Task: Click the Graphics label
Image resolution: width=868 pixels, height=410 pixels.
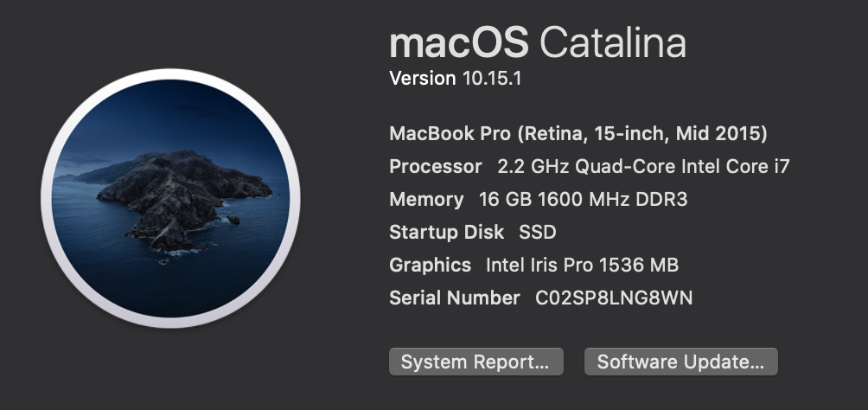Action: (431, 265)
